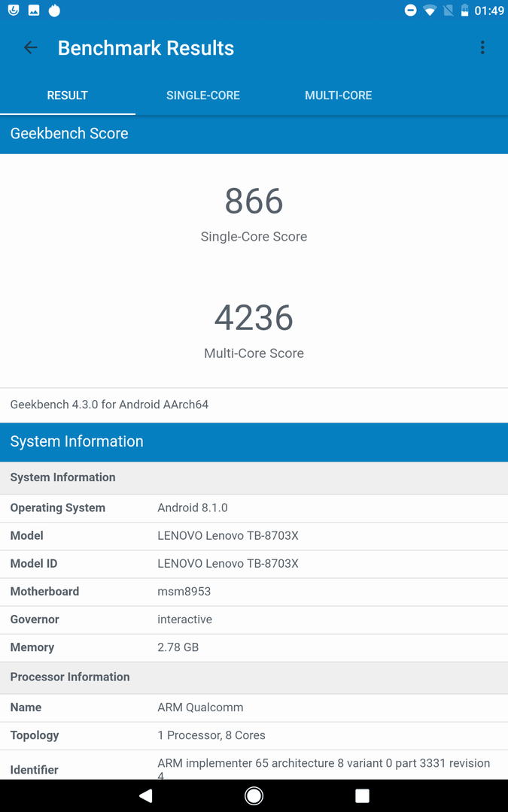Tap the no-SIM status icon
This screenshot has height=812, width=508.
pos(449,11)
